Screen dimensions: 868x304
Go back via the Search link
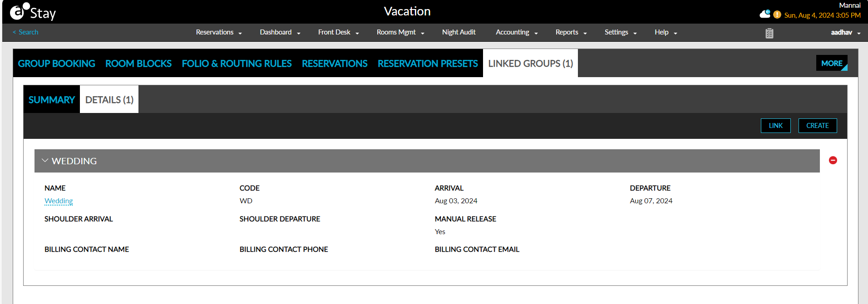(25, 32)
